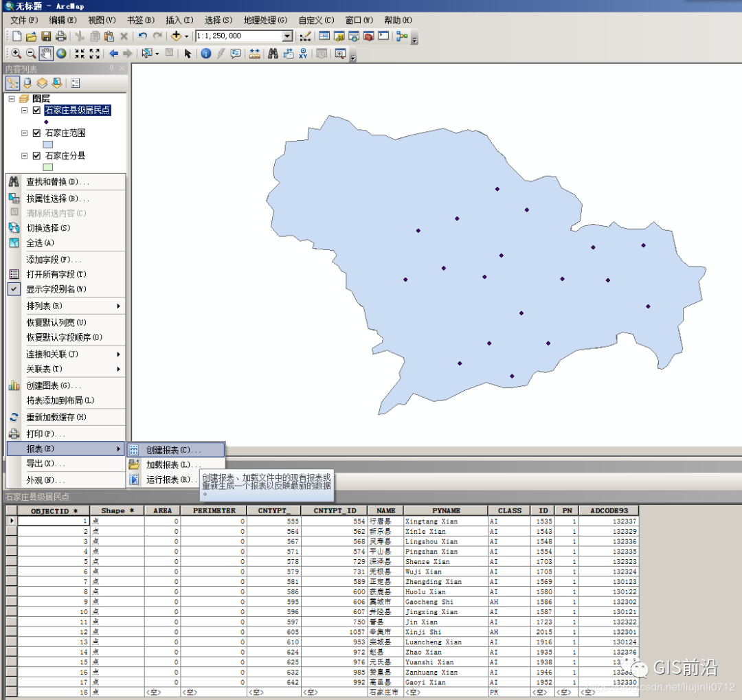Open the Viewer window tool
Screen dimensions: 742x700
[x=340, y=54]
